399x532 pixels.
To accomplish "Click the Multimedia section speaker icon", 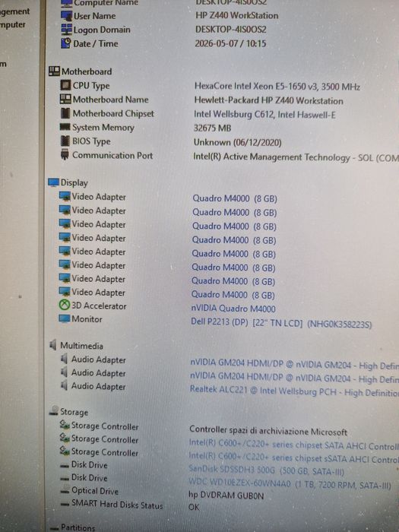I will point(53,345).
